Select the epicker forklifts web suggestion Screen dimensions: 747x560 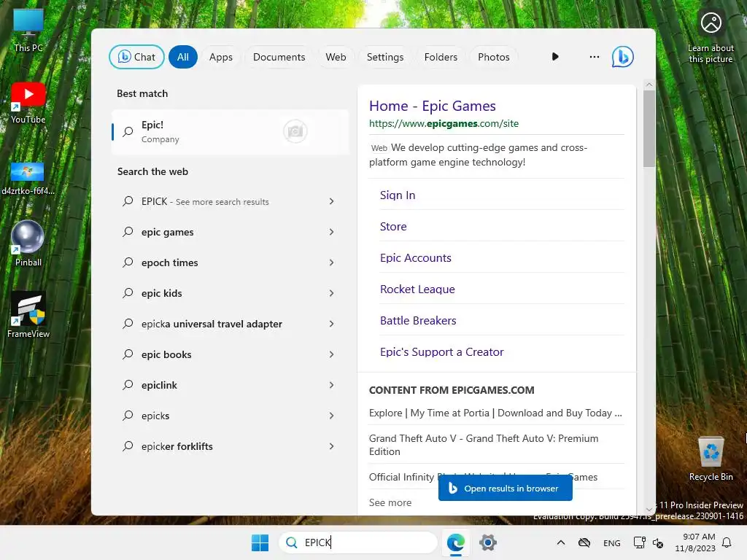click(231, 446)
